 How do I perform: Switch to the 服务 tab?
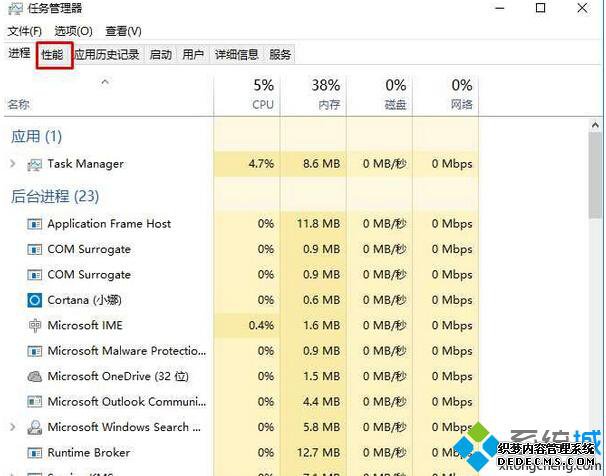[280, 54]
